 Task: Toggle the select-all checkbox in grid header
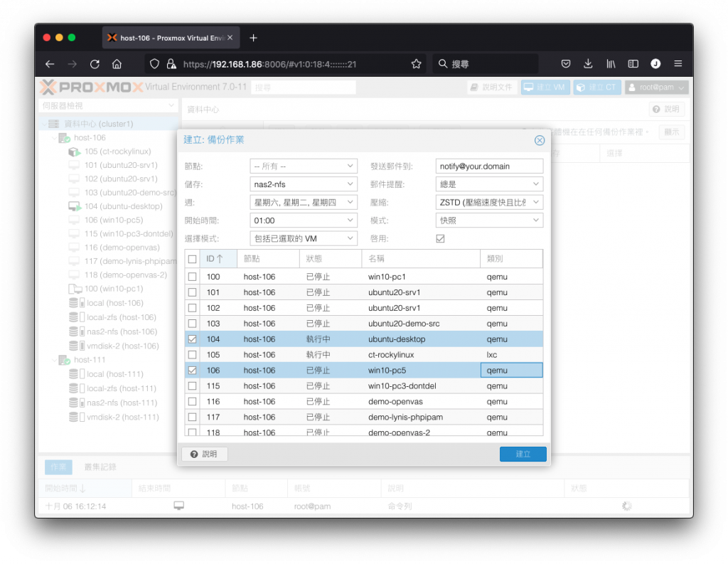[x=192, y=259]
